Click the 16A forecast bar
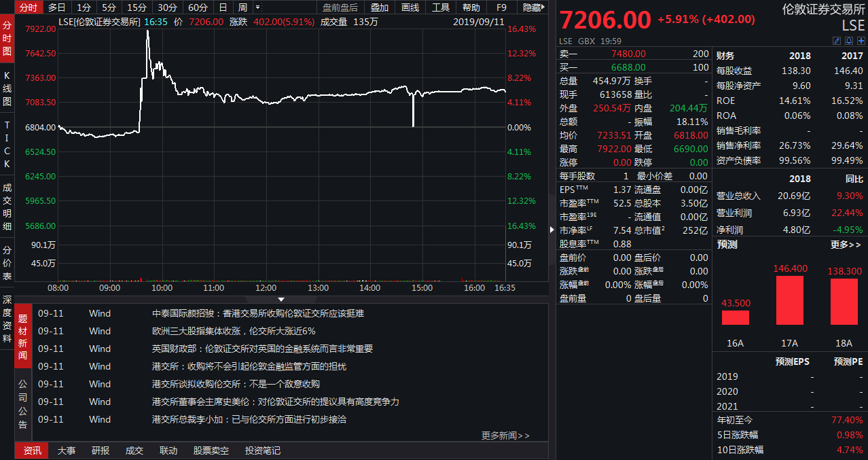This screenshot has width=868, height=460. coord(736,317)
